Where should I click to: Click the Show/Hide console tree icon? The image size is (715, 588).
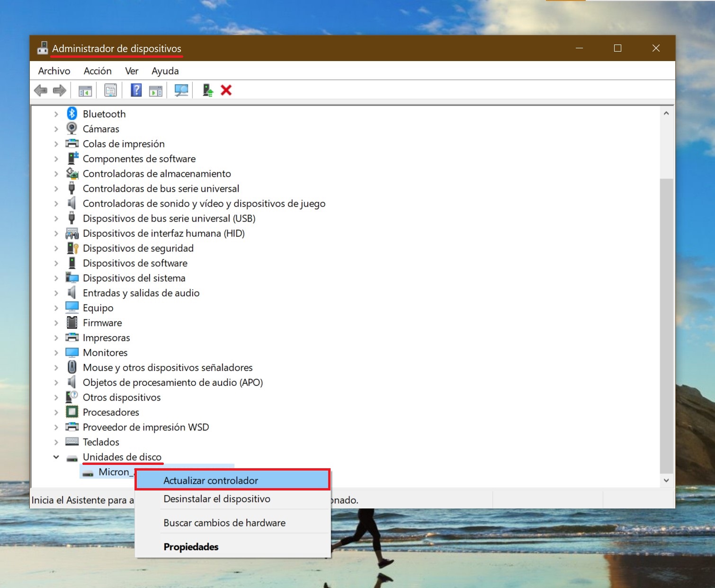coord(85,90)
